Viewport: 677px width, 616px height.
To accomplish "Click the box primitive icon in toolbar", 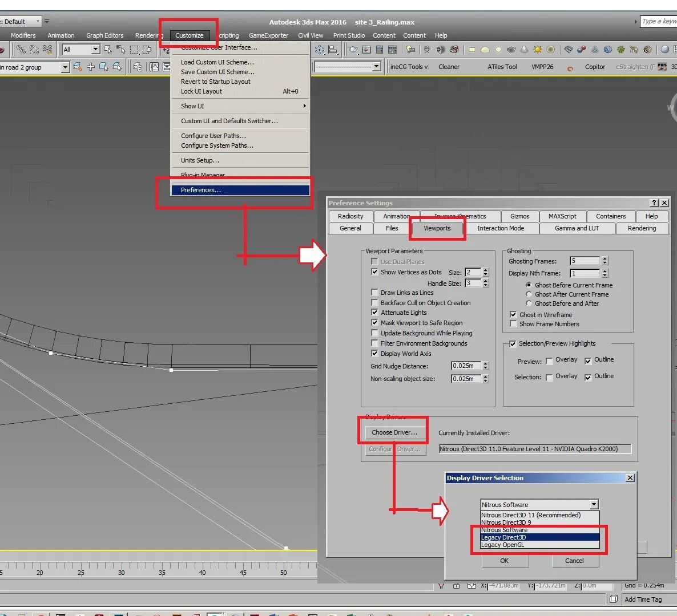I will 472,50.
